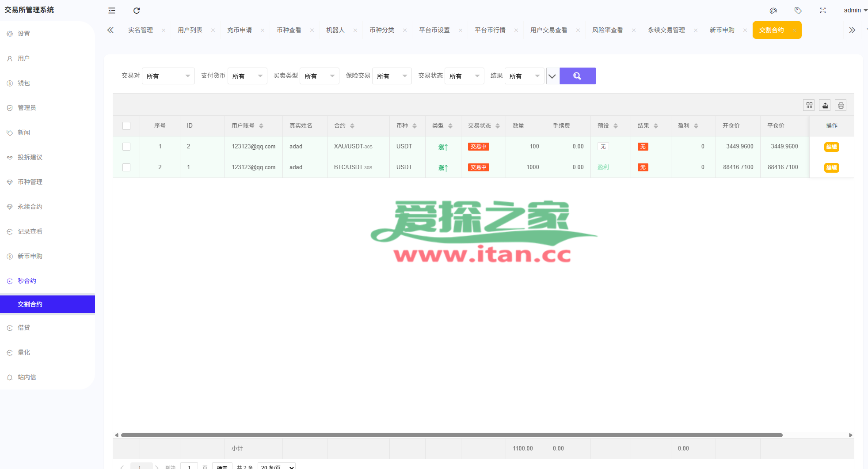Expand the 交易状态 dropdown

464,76
